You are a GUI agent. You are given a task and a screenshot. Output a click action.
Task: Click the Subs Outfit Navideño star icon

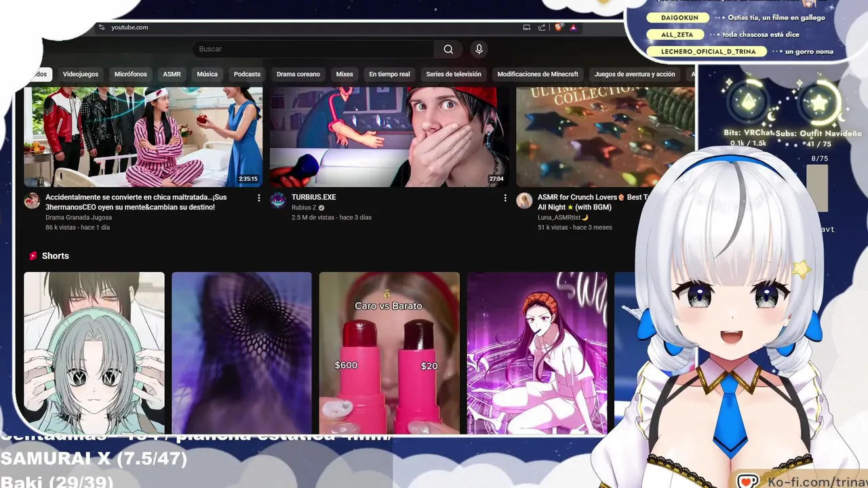[x=820, y=103]
